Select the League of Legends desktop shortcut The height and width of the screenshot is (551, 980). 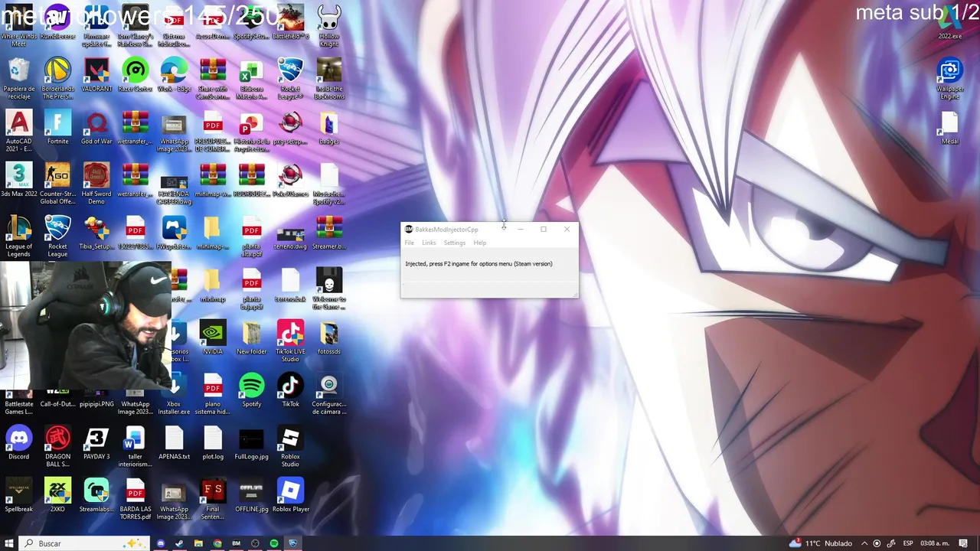(19, 236)
